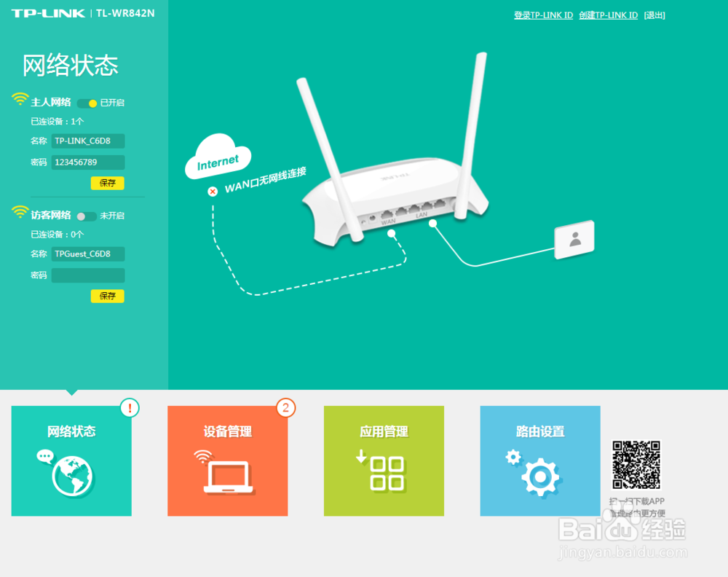This screenshot has height=577, width=728.
Task: Open the 设备管理 tab tile
Action: [227, 461]
